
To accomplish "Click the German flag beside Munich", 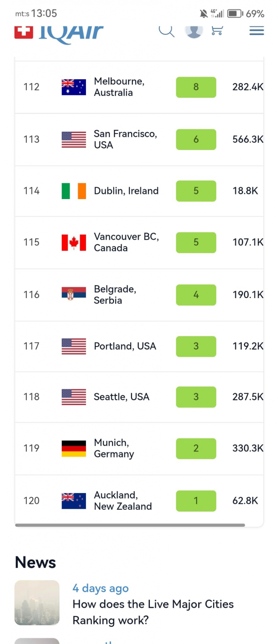I will (74, 448).
